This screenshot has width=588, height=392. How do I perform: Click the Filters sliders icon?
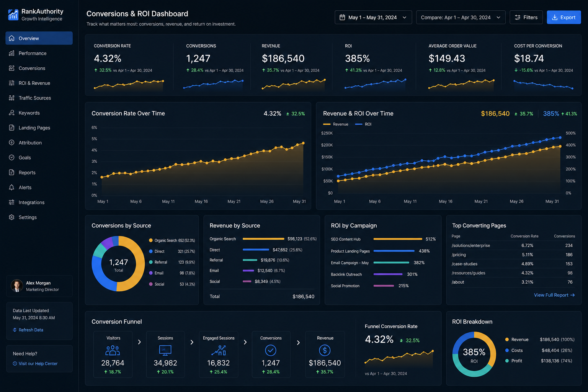[x=518, y=17]
